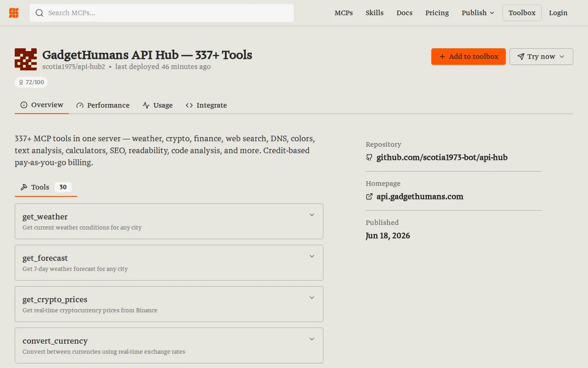This screenshot has width=588, height=368.
Task: Open api.gadgethumans.com homepage link
Action: [420, 196]
